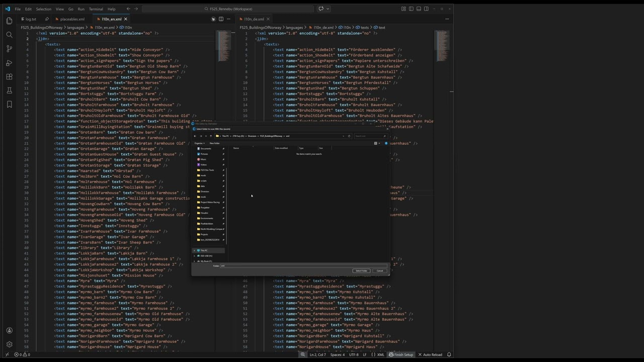Open the Extensions view in the activity bar

tap(9, 77)
